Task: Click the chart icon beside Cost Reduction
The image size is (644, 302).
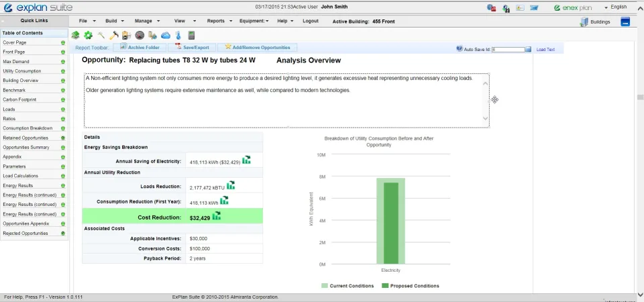Action: point(217,215)
